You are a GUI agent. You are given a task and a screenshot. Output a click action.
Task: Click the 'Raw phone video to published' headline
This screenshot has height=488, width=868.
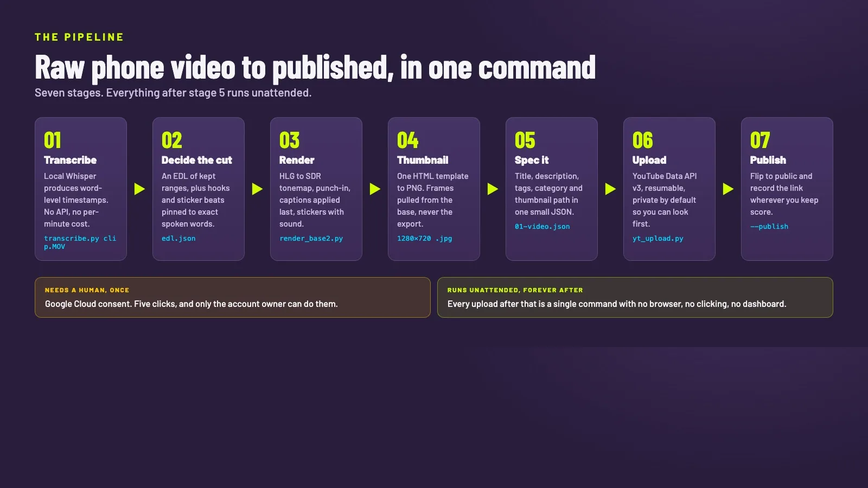(x=315, y=67)
